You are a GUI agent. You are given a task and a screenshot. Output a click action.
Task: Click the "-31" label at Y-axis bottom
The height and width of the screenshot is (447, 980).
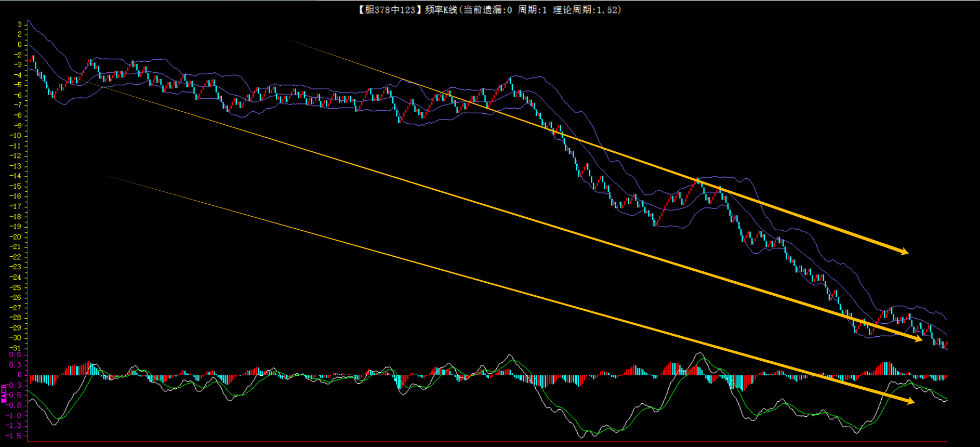(x=16, y=348)
